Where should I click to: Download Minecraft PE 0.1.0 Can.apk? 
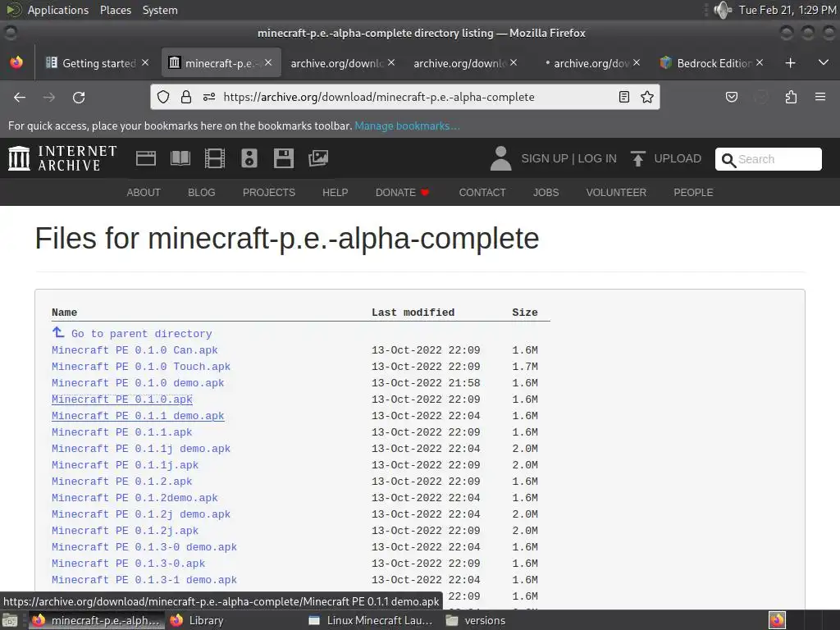(135, 350)
